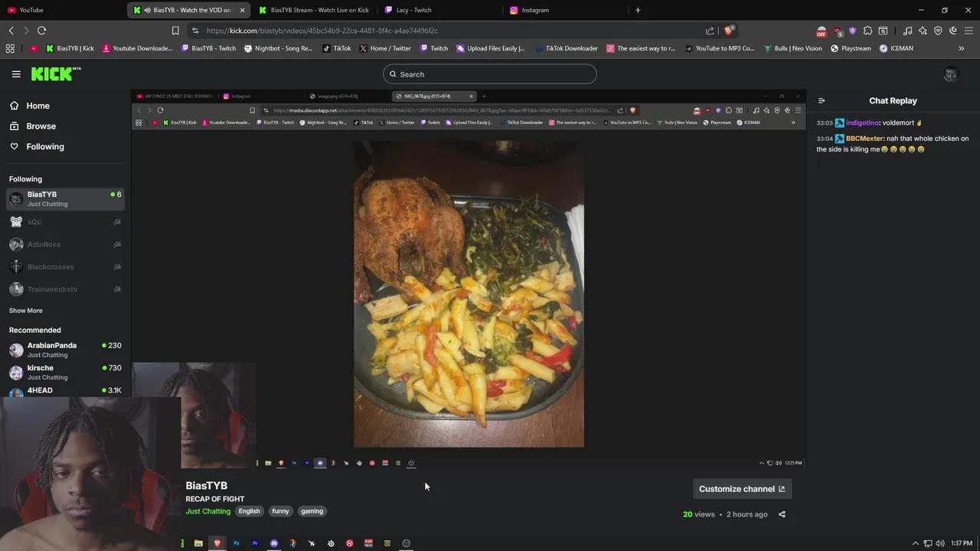
Task: Open the Leo AI sparkle icon
Action: [x=923, y=31]
